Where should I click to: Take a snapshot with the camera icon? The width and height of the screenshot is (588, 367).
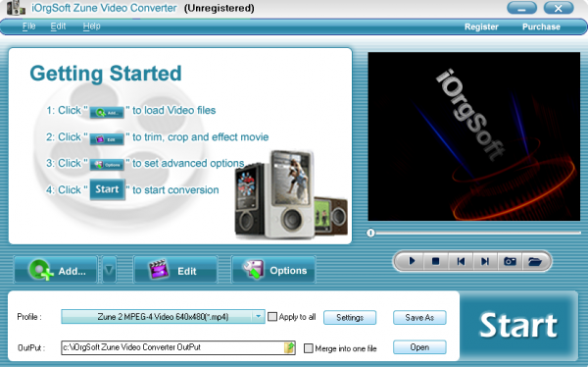tap(510, 261)
